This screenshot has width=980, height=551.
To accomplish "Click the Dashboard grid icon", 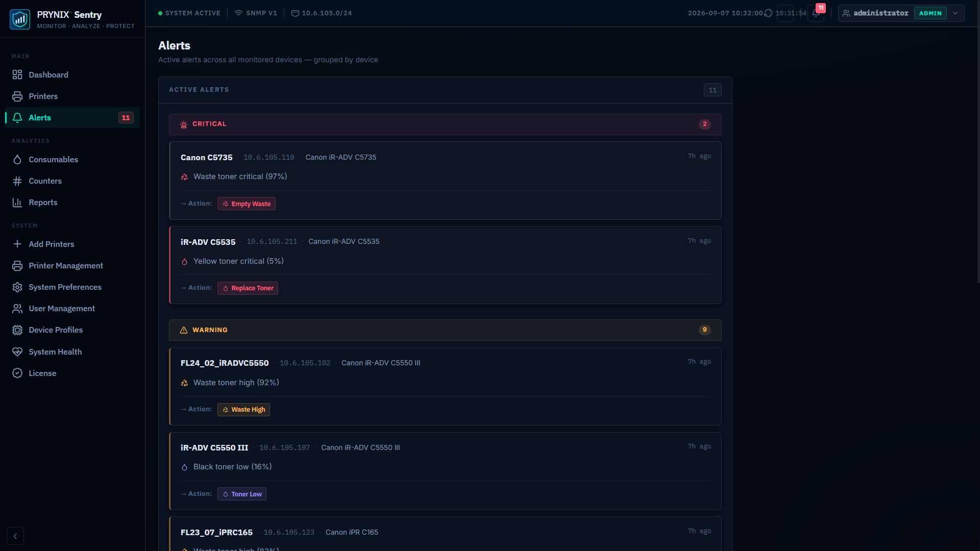I will coord(17,74).
